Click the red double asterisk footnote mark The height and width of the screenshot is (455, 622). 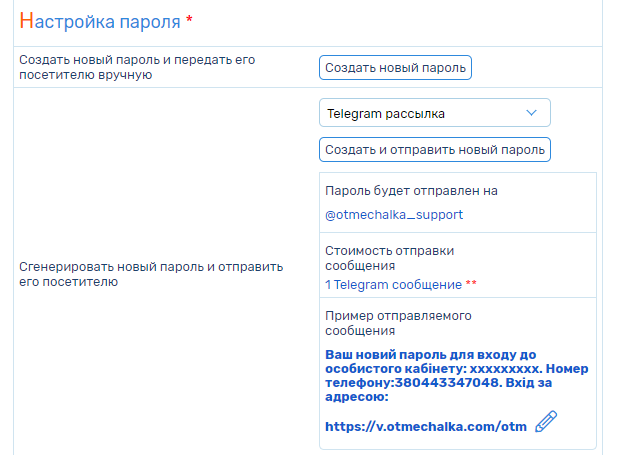pyautogui.click(x=471, y=283)
